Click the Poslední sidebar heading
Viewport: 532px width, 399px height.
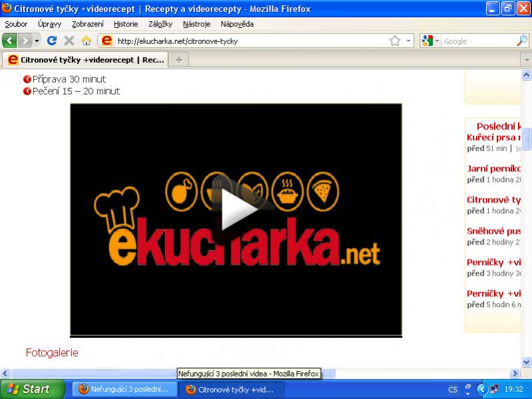tap(499, 127)
